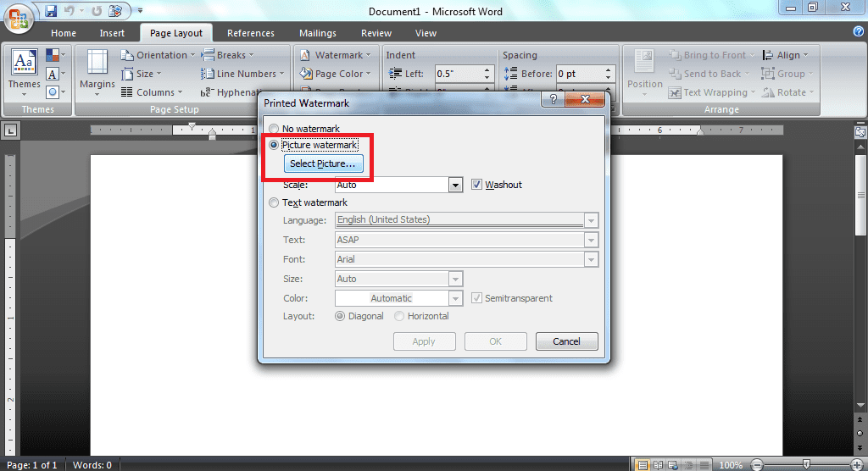Choose Horizontal layout
868x471 pixels.
(399, 316)
